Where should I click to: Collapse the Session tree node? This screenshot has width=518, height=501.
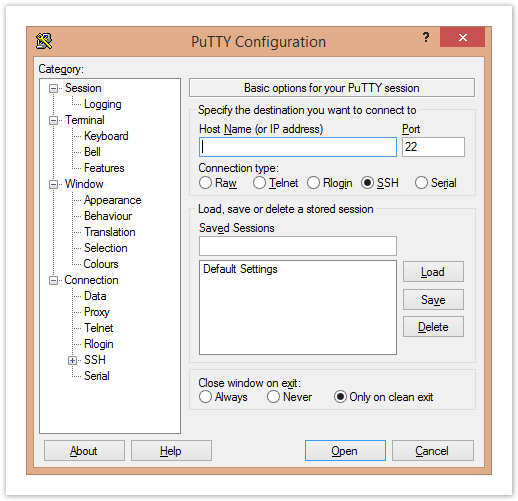(x=53, y=88)
